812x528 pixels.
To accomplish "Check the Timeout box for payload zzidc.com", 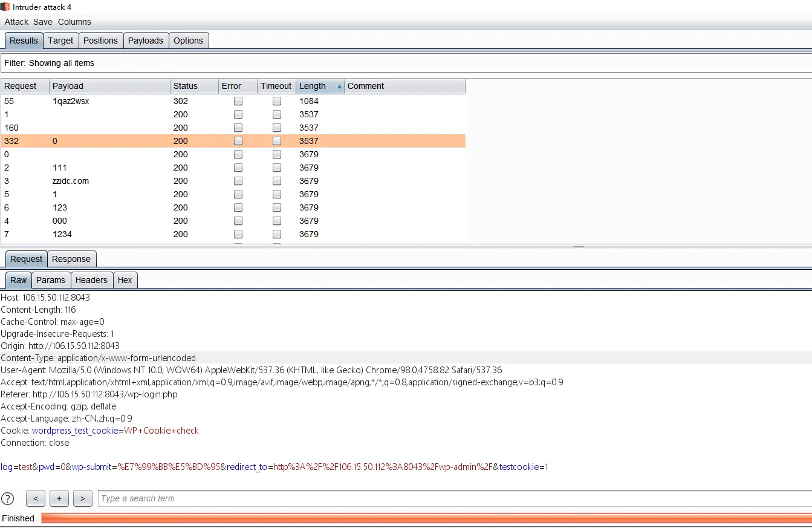I will [277, 181].
